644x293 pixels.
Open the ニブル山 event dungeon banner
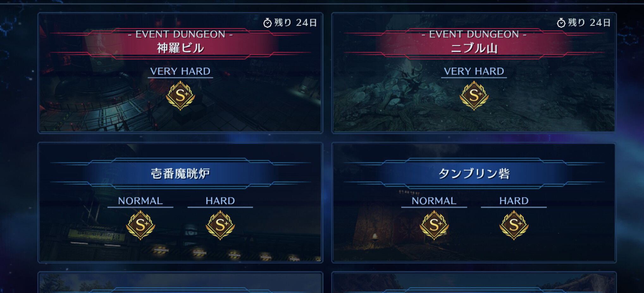474,43
